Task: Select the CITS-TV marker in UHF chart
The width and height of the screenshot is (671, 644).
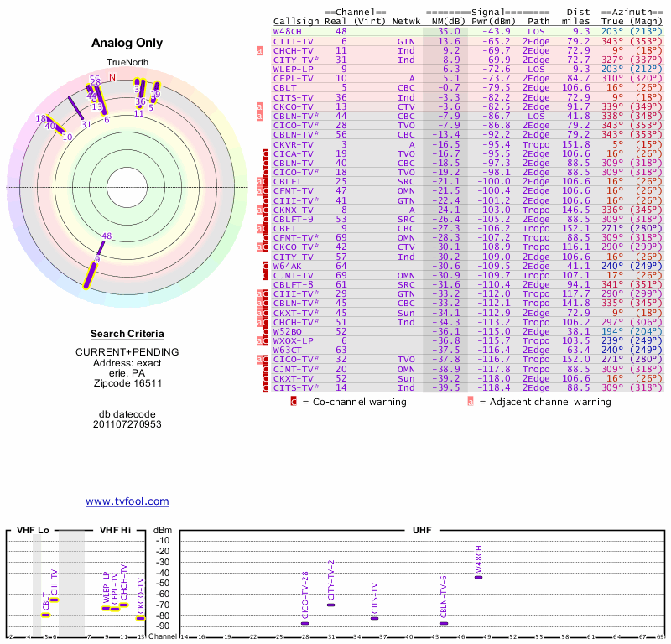Action: coord(375,618)
